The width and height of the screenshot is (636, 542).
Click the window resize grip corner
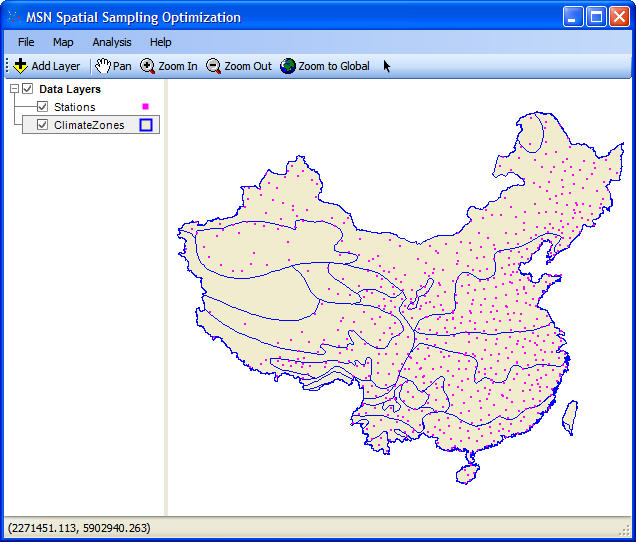point(624,530)
